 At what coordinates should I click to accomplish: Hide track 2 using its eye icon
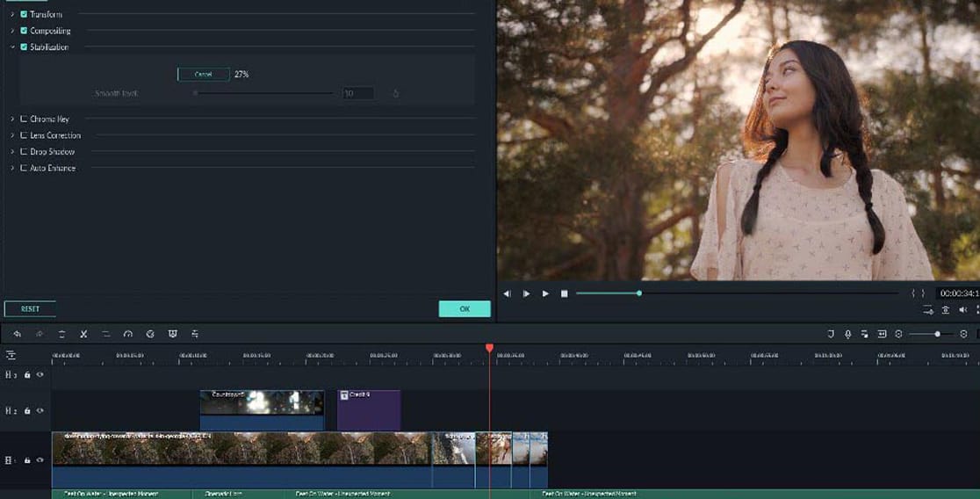click(40, 410)
